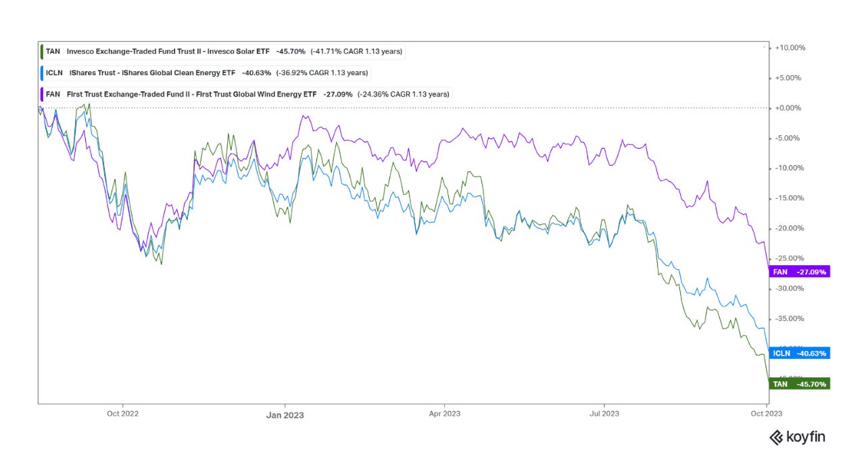
Task: Click the purple FAN color bar in legend
Action: coord(42,94)
